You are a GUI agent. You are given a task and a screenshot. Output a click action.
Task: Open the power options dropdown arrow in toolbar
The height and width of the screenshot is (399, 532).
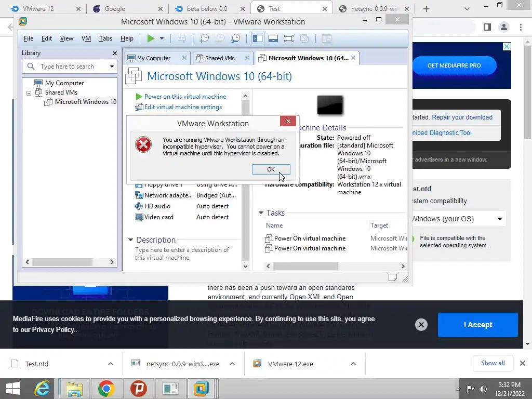tap(162, 38)
